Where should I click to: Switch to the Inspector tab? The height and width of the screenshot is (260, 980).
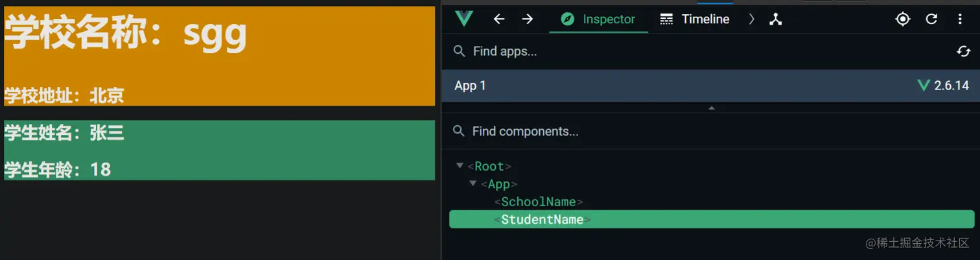tap(598, 19)
